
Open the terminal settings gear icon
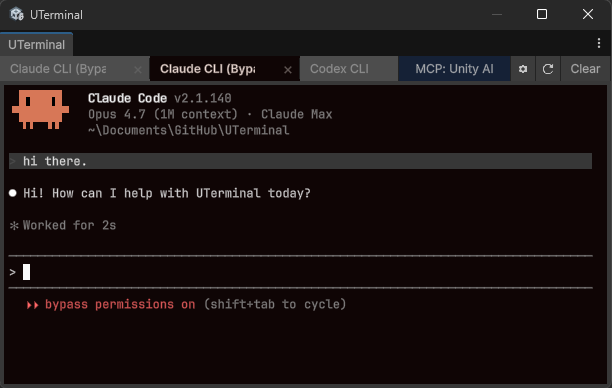pos(523,69)
